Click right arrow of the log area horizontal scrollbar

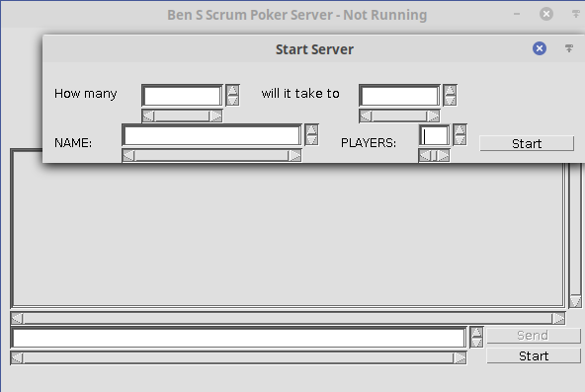pyautogui.click(x=558, y=318)
